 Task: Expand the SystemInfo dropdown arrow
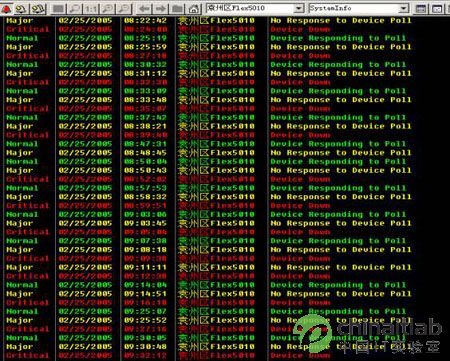point(404,8)
